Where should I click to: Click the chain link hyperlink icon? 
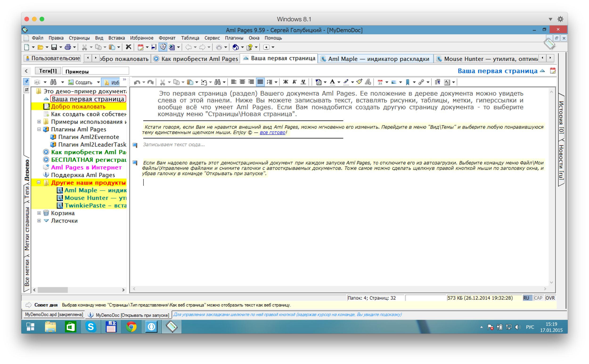pyautogui.click(x=421, y=82)
